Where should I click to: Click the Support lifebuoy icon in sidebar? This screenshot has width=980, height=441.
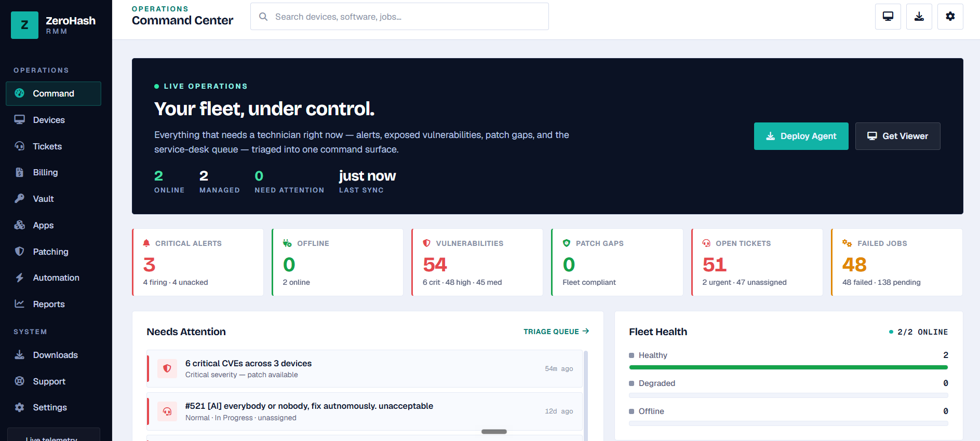20,381
